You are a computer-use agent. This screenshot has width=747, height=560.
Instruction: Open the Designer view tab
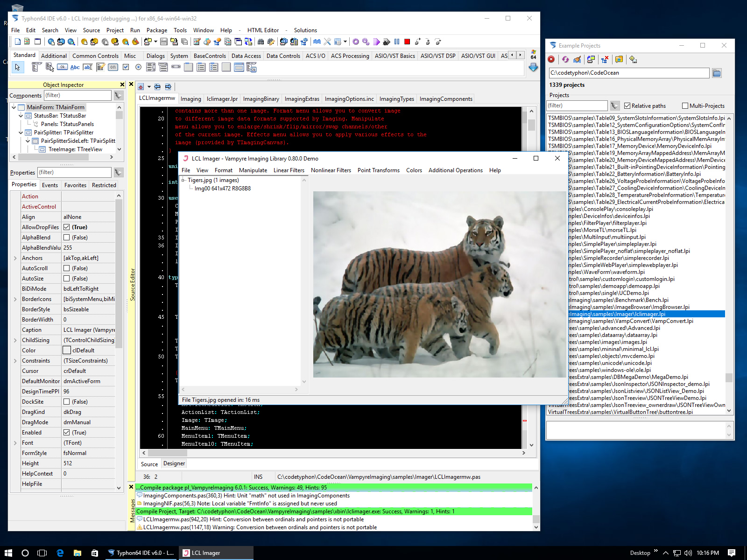click(174, 463)
